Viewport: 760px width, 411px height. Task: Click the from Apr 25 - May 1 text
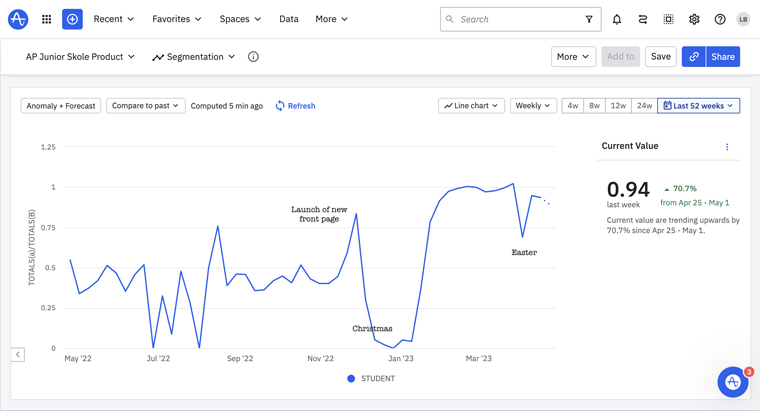pyautogui.click(x=695, y=203)
